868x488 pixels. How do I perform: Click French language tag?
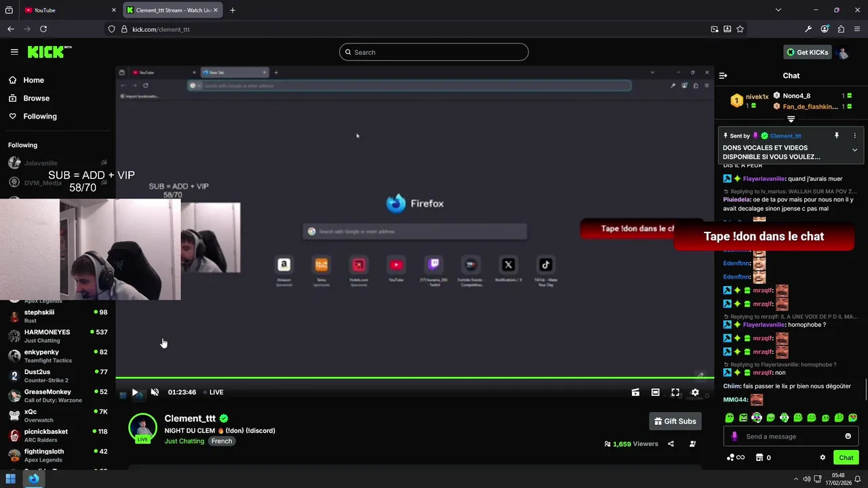(x=222, y=441)
